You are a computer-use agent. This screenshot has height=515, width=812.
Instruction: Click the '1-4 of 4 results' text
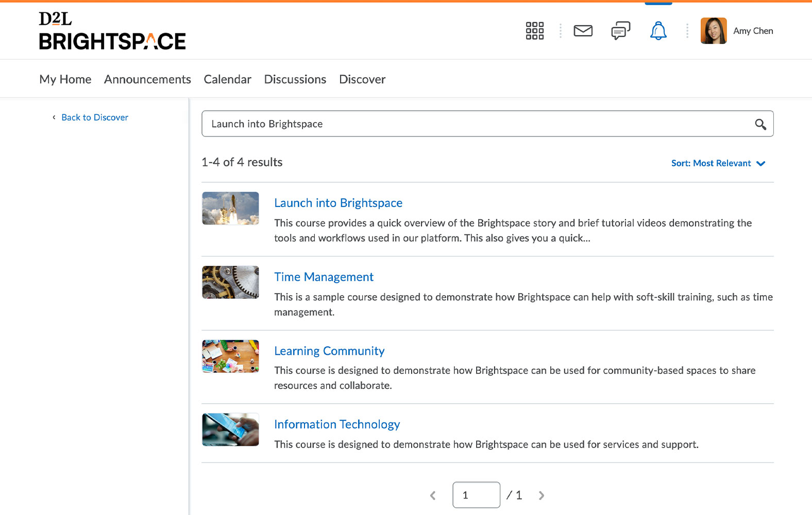tap(242, 162)
